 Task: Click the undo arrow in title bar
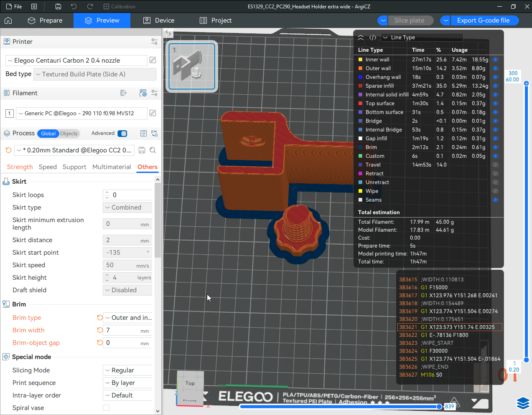tap(74, 7)
